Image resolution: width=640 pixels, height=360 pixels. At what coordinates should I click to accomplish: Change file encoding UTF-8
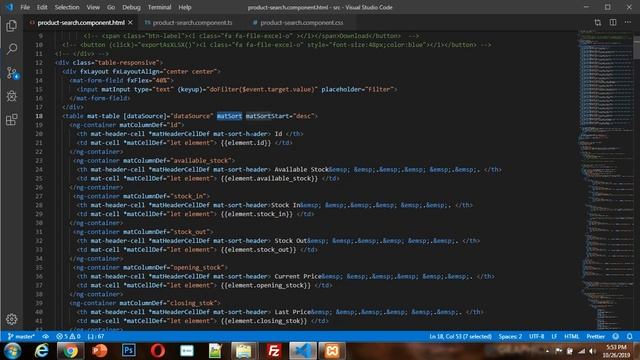(x=536, y=337)
